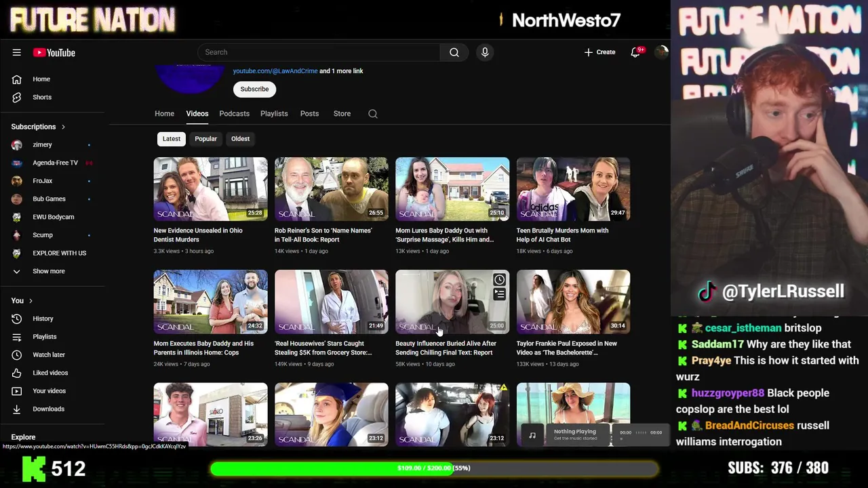868x488 pixels.
Task: Activate voice search microphone
Action: [485, 52]
